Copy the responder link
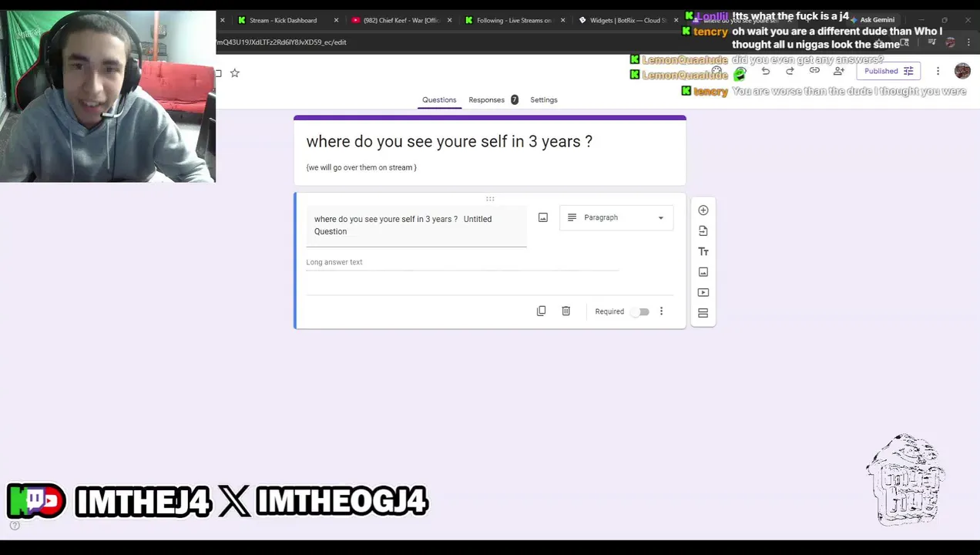Viewport: 980px width, 555px height. click(814, 71)
